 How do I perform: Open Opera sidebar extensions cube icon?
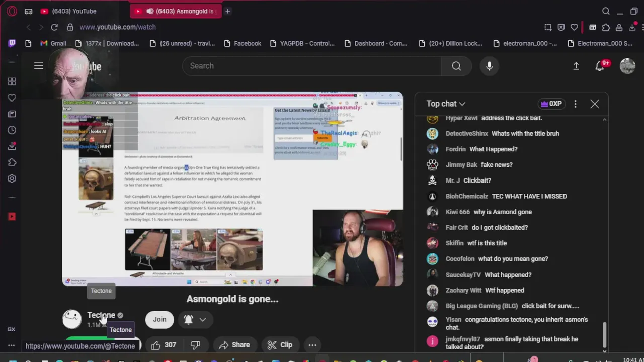tap(12, 162)
